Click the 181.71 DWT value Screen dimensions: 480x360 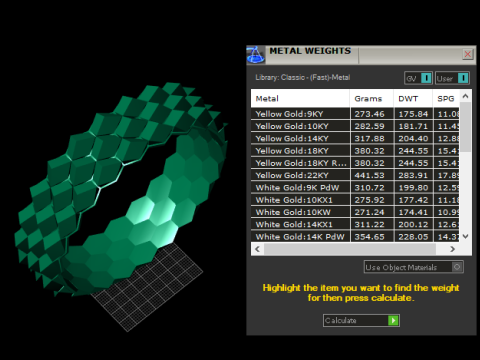413,126
